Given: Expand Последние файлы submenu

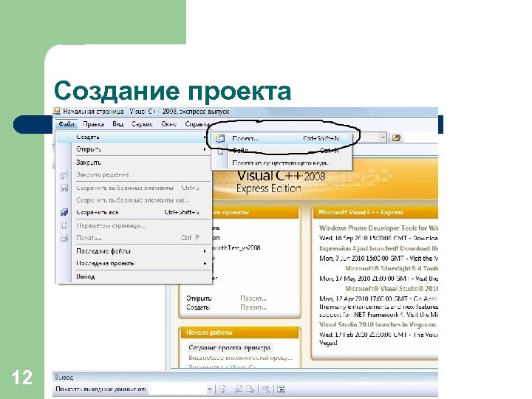Looking at the screenshot, I should click(x=132, y=251).
